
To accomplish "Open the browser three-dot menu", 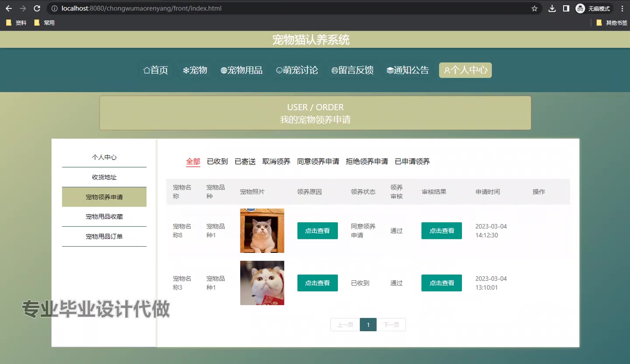I will pos(622,8).
